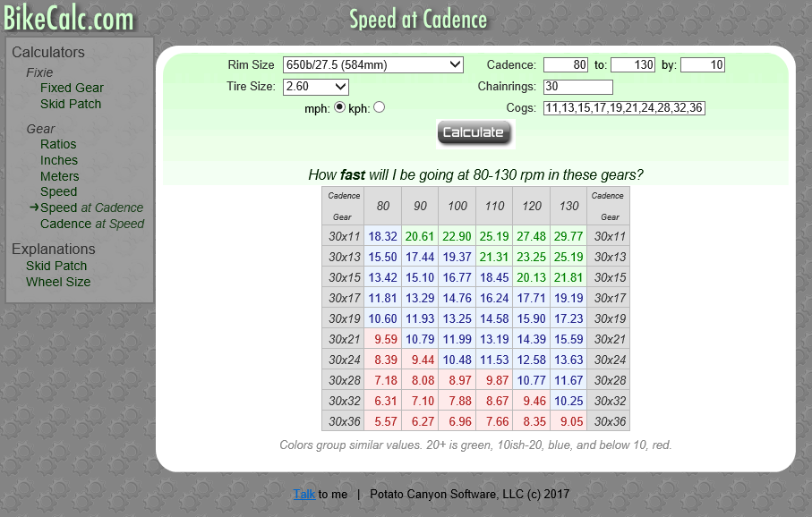Click the 10.48 cell in 30x24 row
This screenshot has width=812, height=517.
coord(457,360)
